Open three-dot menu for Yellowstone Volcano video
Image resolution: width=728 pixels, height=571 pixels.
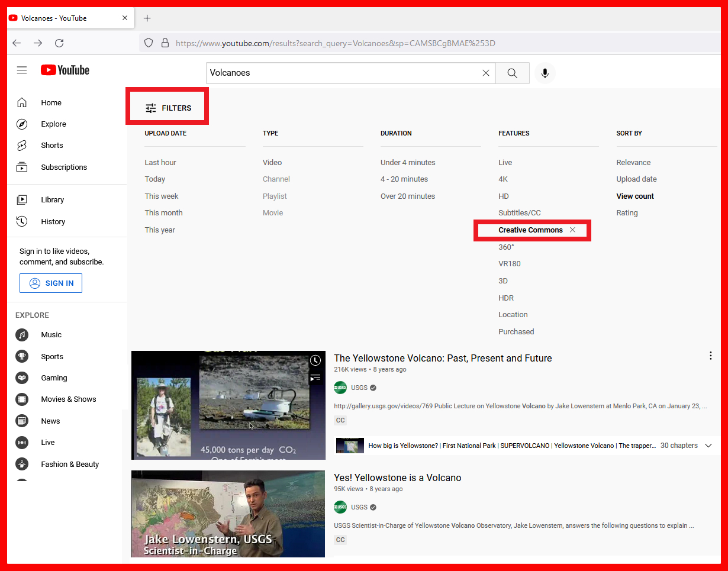710,356
